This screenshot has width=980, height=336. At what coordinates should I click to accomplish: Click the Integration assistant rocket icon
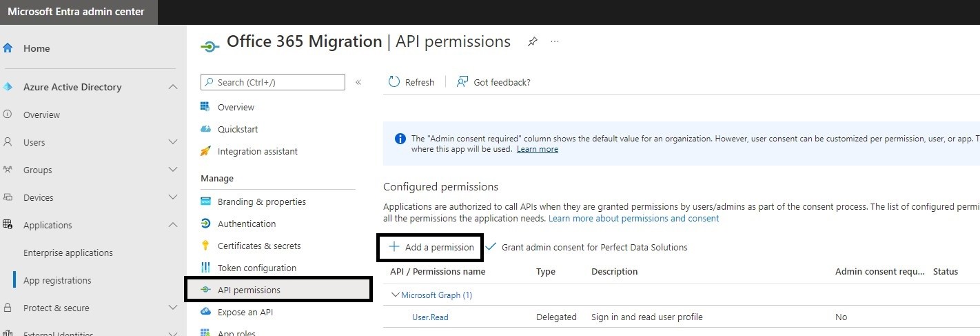coord(205,151)
